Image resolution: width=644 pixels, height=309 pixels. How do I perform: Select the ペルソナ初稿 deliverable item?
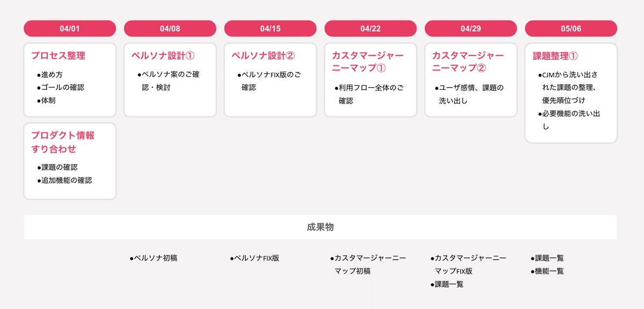(x=153, y=258)
